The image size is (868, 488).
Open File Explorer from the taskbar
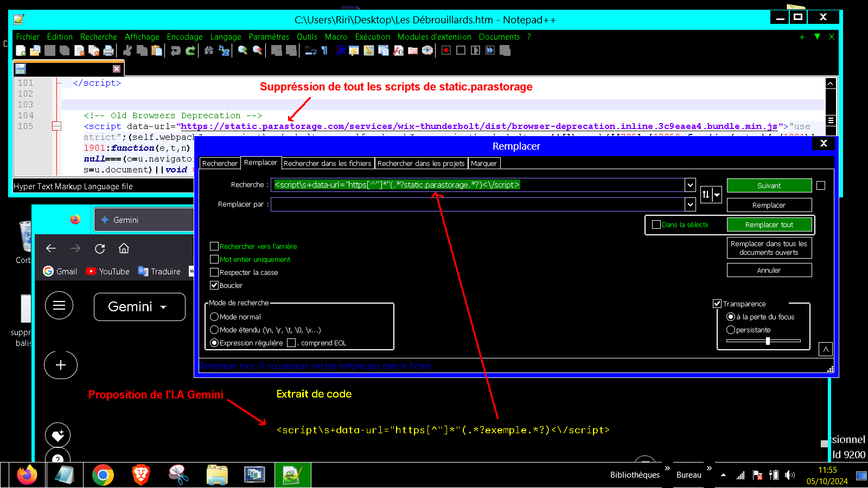(x=217, y=475)
